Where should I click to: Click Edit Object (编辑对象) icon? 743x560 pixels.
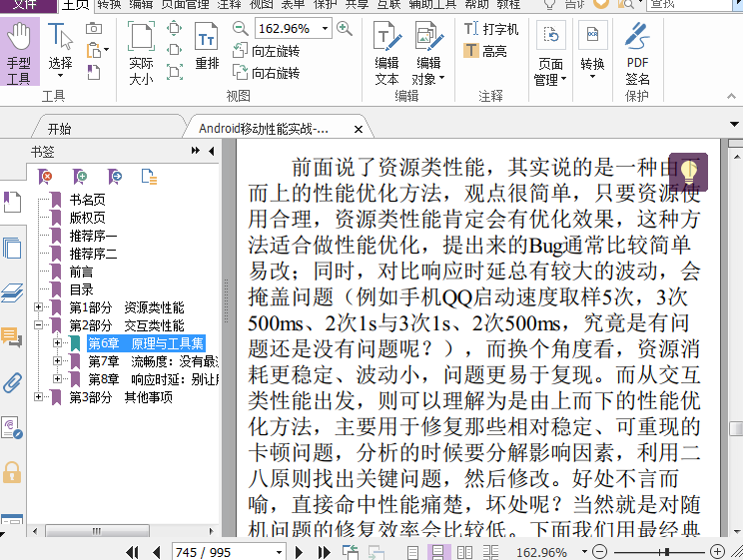[428, 36]
